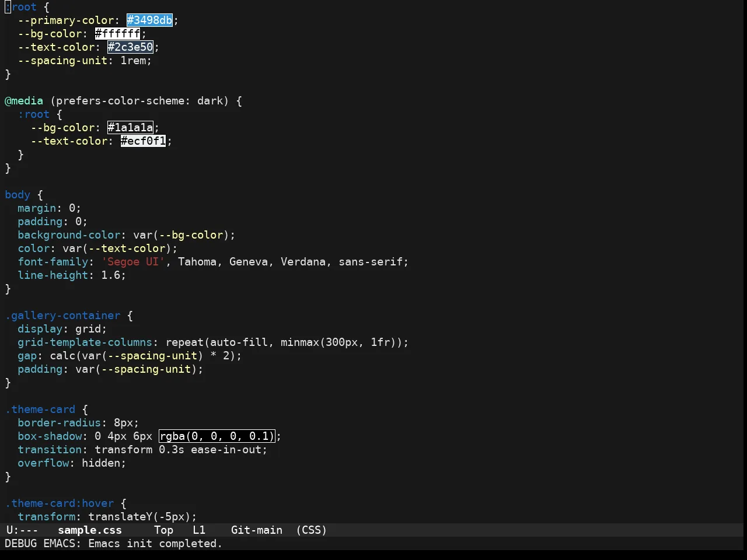The width and height of the screenshot is (747, 560).
Task: Click 'display: grid;' declaration
Action: [62, 329]
